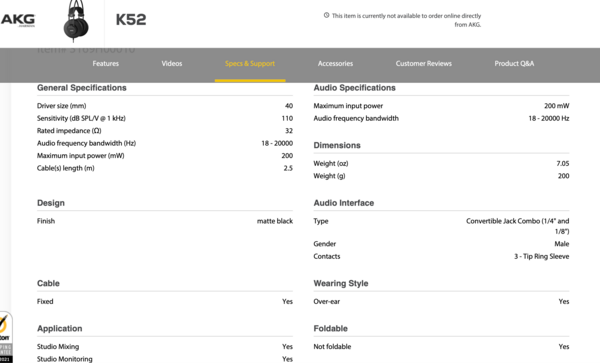Click the Design section heading

(x=51, y=203)
